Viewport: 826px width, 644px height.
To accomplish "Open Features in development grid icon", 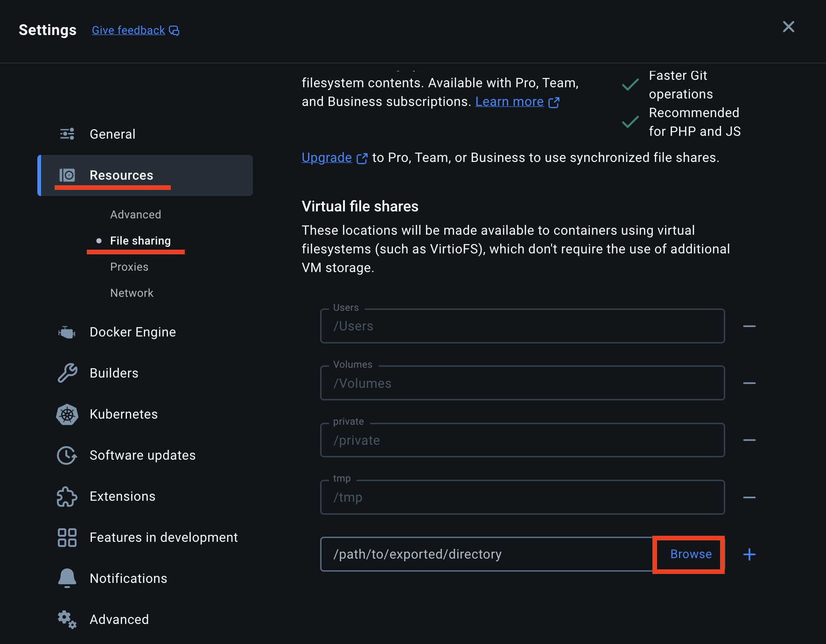I will click(67, 538).
